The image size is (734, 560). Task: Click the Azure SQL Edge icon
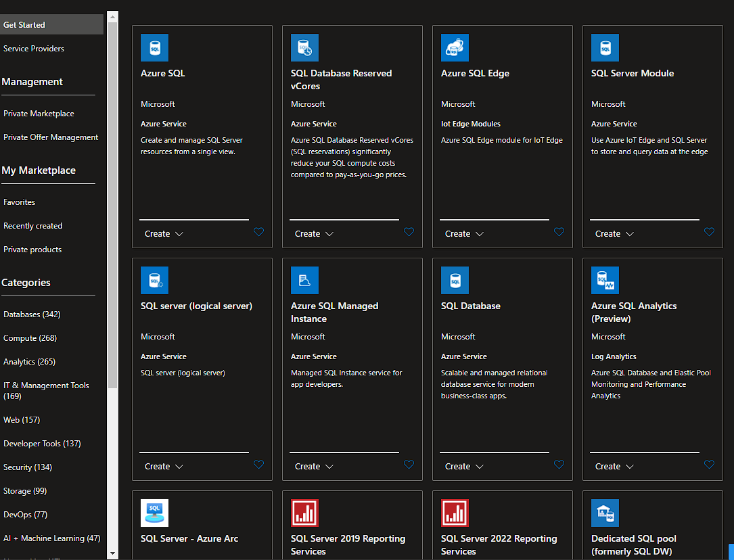pyautogui.click(x=455, y=48)
